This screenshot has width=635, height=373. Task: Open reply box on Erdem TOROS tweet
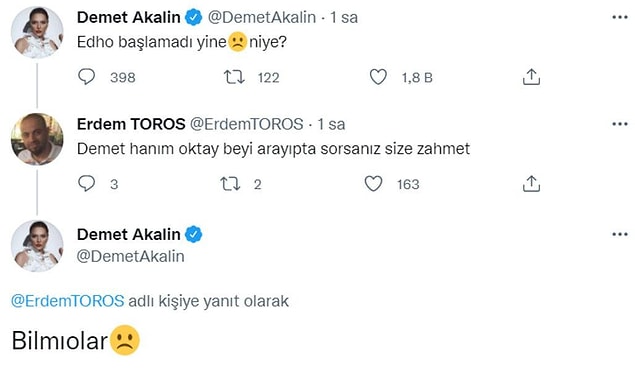pyautogui.click(x=86, y=184)
